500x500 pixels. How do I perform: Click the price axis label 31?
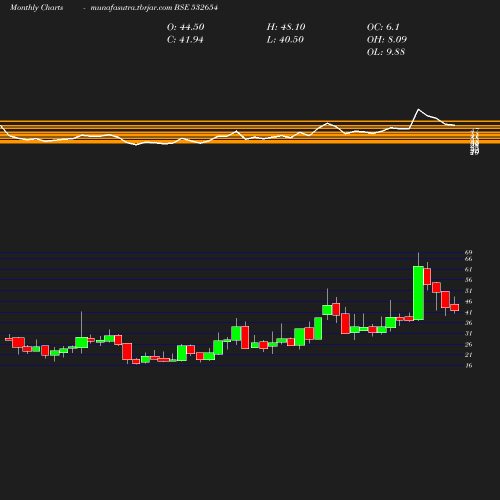pyautogui.click(x=468, y=333)
